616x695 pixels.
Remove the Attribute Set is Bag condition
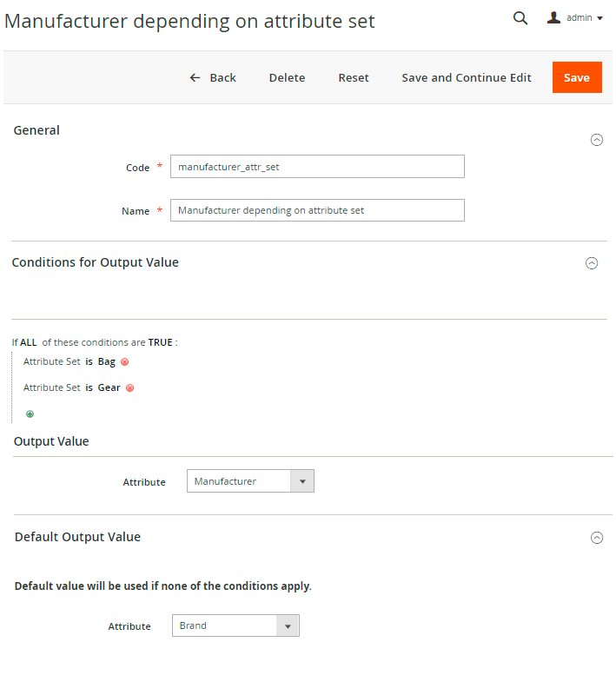coord(125,361)
